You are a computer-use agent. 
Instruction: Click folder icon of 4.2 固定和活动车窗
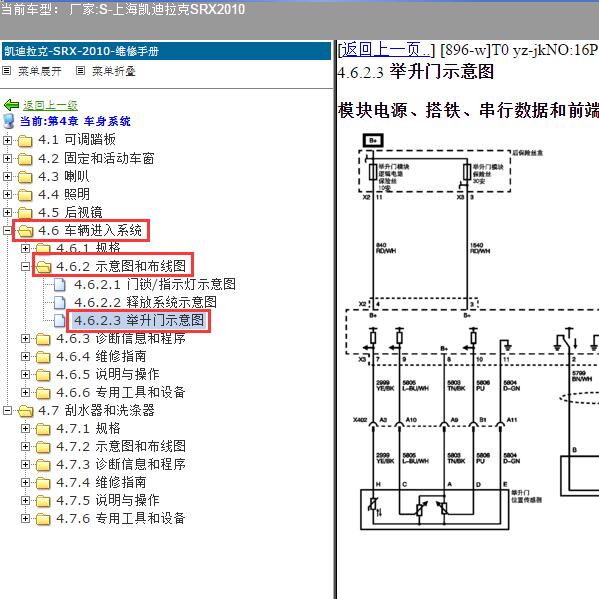pyautogui.click(x=25, y=159)
